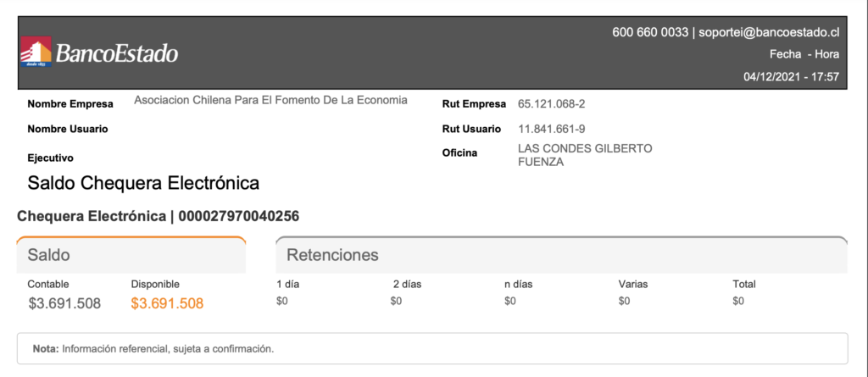This screenshot has width=868, height=377.
Task: Click the 600 660 0033 phone number
Action: click(x=650, y=32)
